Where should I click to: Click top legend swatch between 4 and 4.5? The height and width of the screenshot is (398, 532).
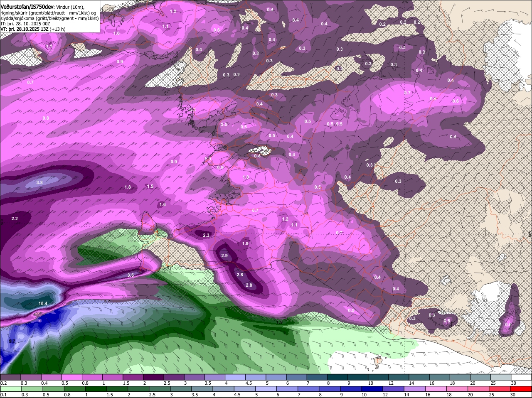(x=236, y=377)
